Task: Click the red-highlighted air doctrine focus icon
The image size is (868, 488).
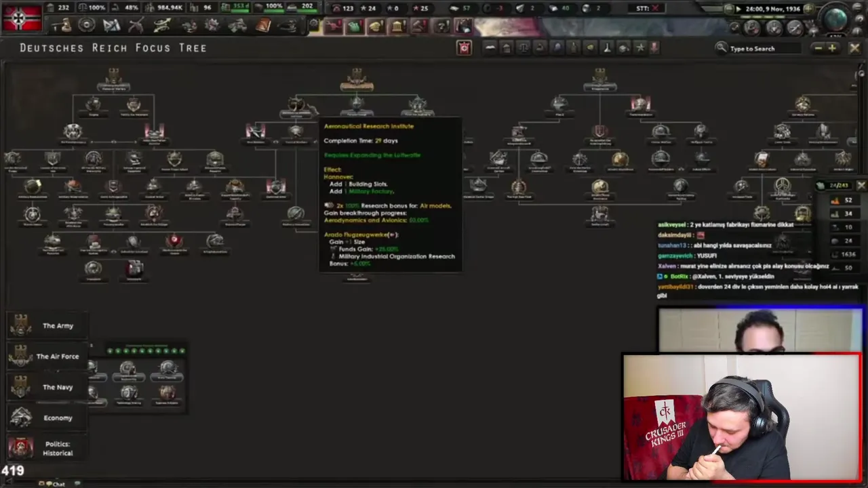Action: (256, 131)
